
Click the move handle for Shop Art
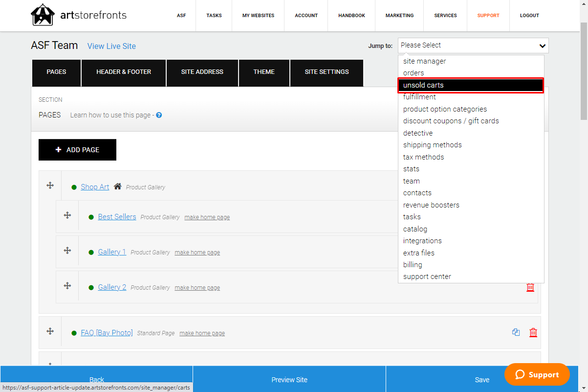pyautogui.click(x=50, y=185)
